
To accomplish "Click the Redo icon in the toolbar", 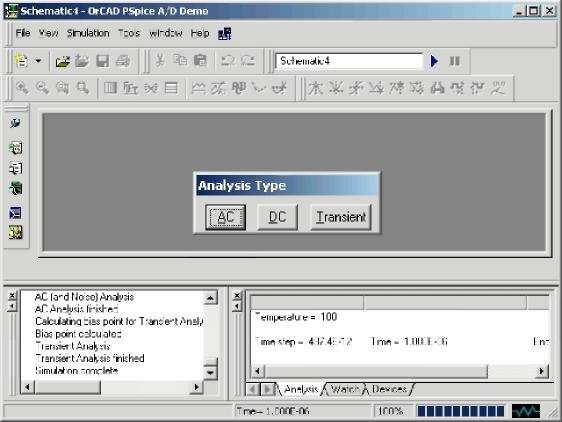I will [x=248, y=61].
